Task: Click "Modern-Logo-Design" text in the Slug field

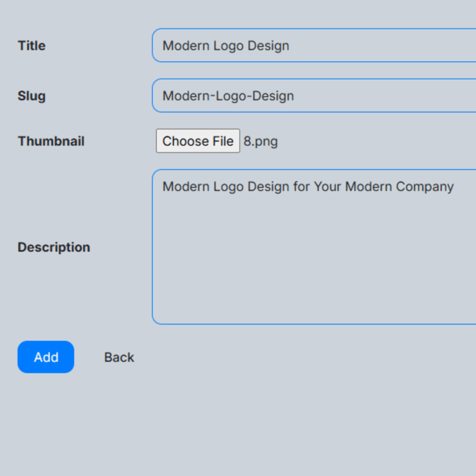Action: 228,96
